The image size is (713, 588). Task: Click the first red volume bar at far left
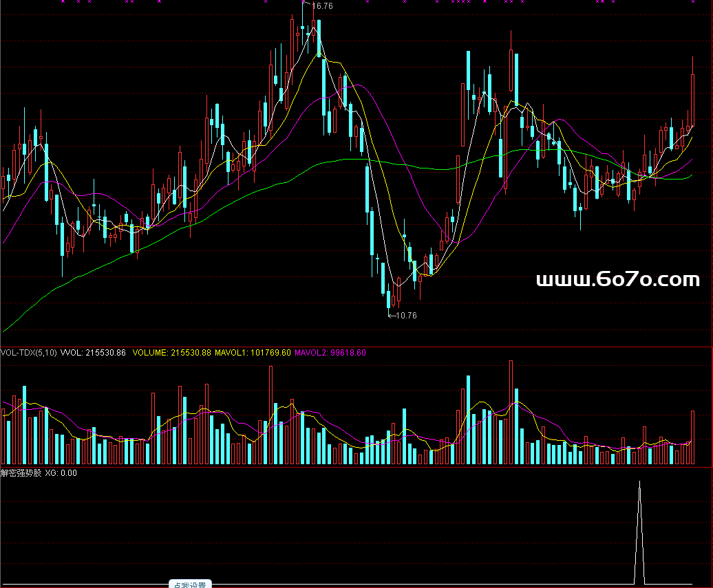3,436
